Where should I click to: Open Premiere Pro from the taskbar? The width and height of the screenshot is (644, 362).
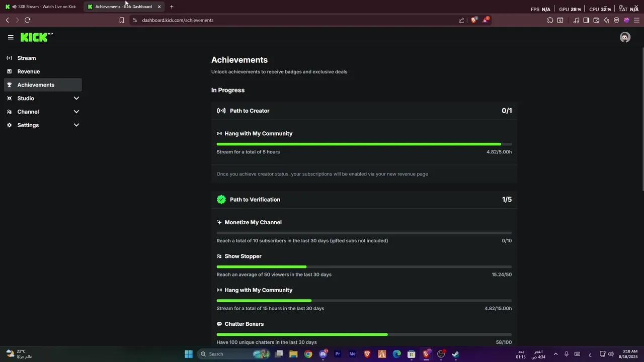pyautogui.click(x=338, y=354)
